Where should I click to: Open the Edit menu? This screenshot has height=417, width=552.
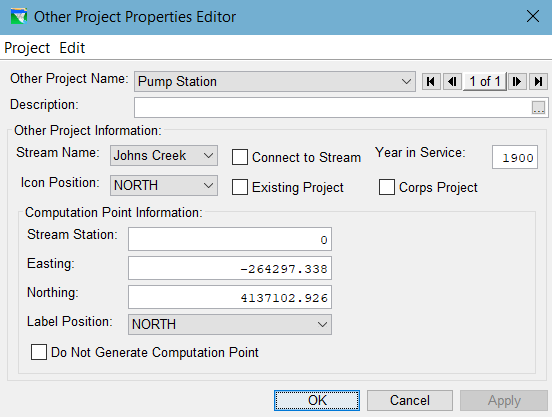tap(72, 48)
